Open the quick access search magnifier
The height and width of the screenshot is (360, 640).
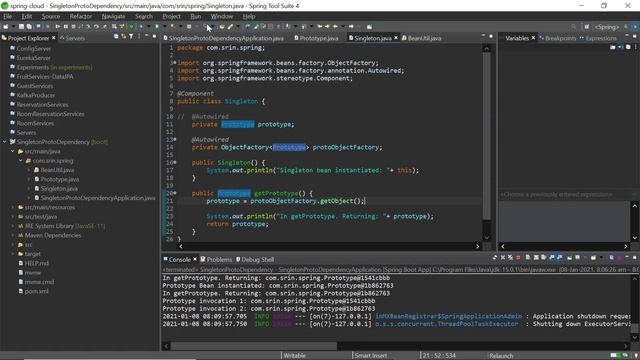point(573,27)
